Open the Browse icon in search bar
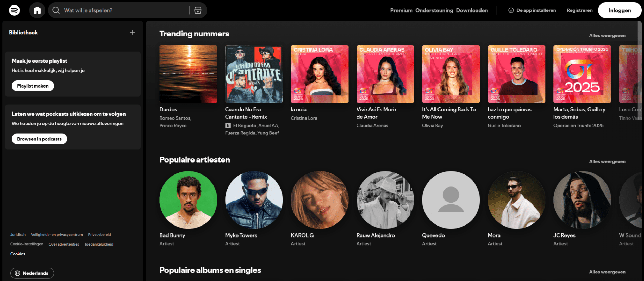The image size is (644, 281). [198, 10]
